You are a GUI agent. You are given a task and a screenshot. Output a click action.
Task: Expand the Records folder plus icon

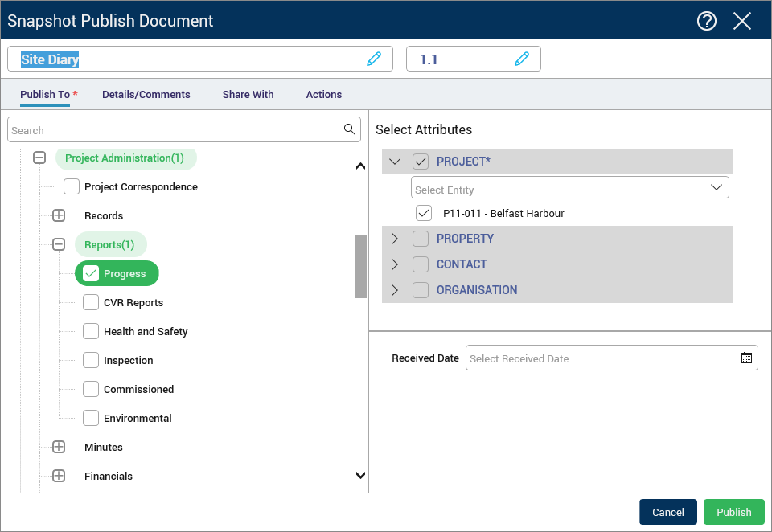point(59,215)
